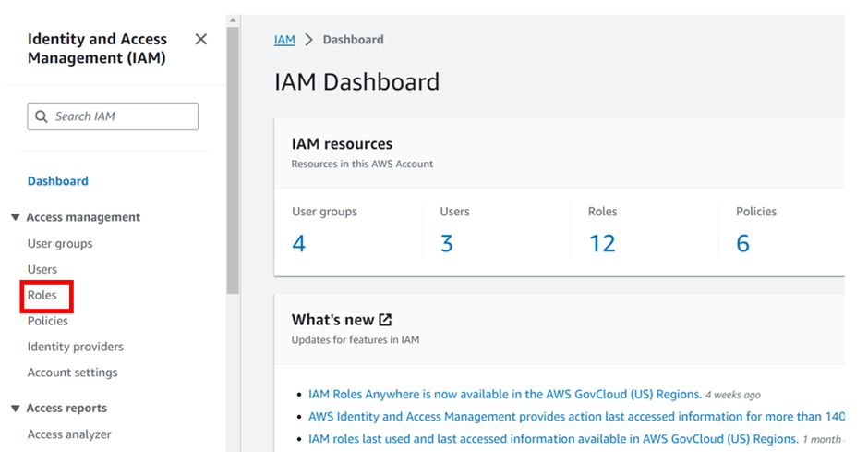
Task: Click the User groups count 4
Action: [x=298, y=243]
